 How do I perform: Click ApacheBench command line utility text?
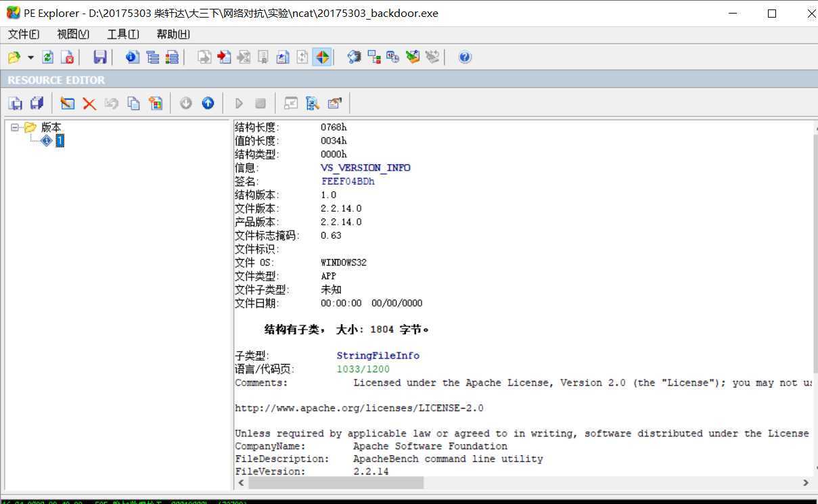(448, 459)
